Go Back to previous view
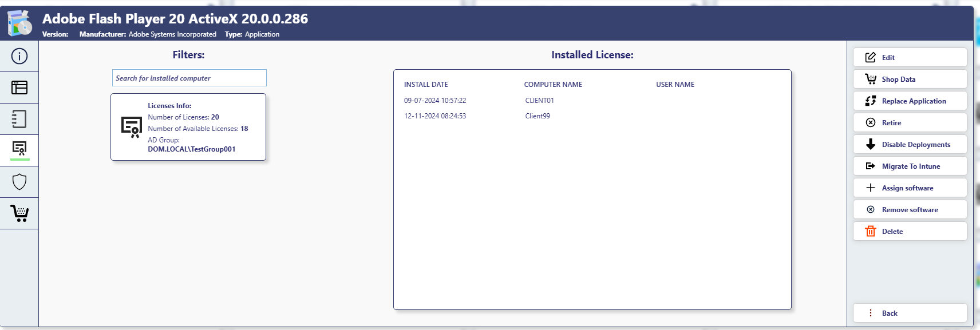The width and height of the screenshot is (980, 330). tap(910, 313)
